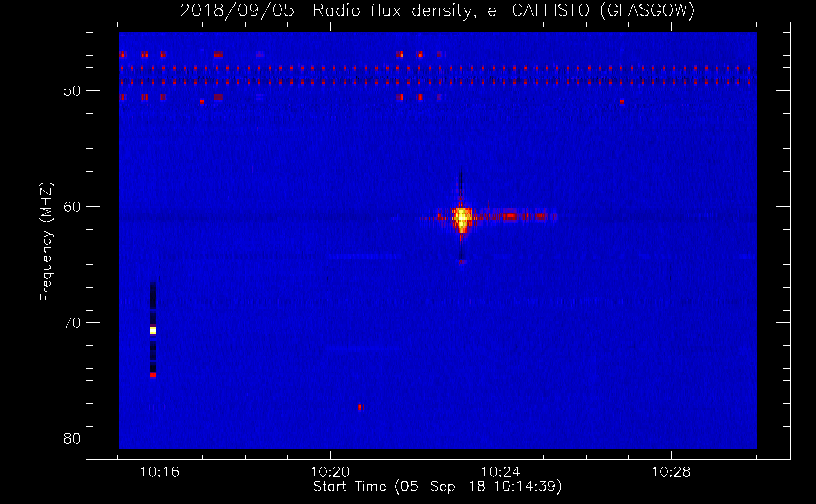The width and height of the screenshot is (816, 504).
Task: Click the 70 frequency tick label
Action: (72, 323)
